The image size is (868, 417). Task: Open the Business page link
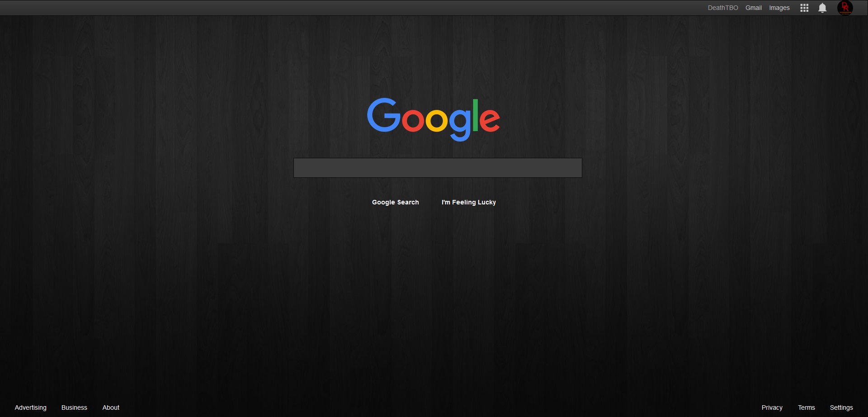coord(74,408)
